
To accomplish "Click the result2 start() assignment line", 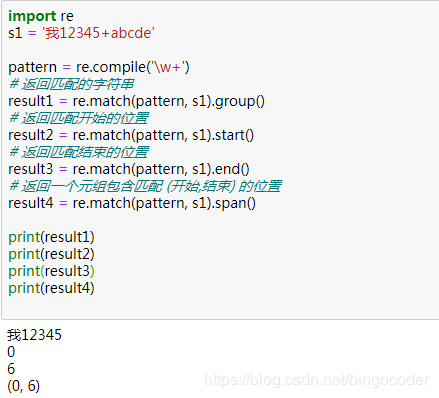I will click(x=131, y=135).
